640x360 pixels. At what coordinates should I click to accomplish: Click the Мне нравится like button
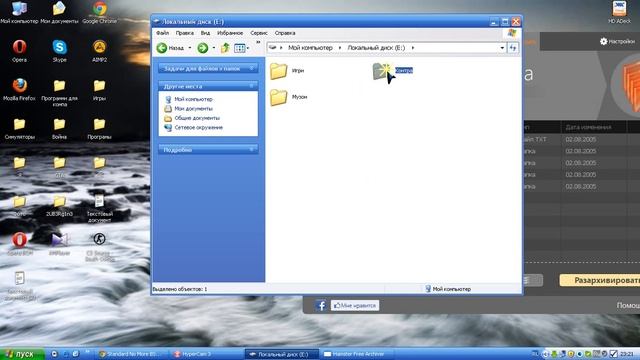[x=355, y=305]
